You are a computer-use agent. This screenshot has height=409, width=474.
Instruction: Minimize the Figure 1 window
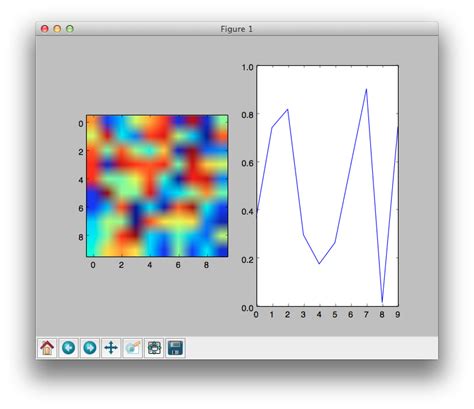pyautogui.click(x=57, y=29)
